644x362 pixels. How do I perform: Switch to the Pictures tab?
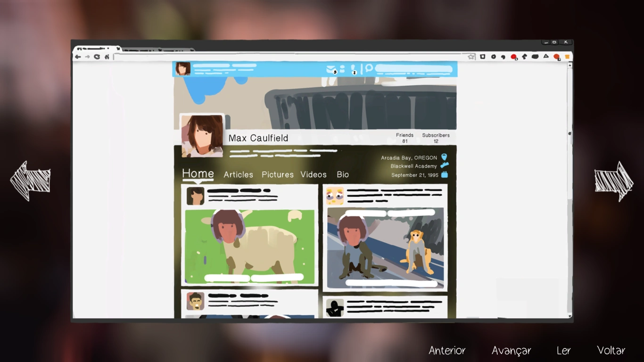click(x=278, y=174)
